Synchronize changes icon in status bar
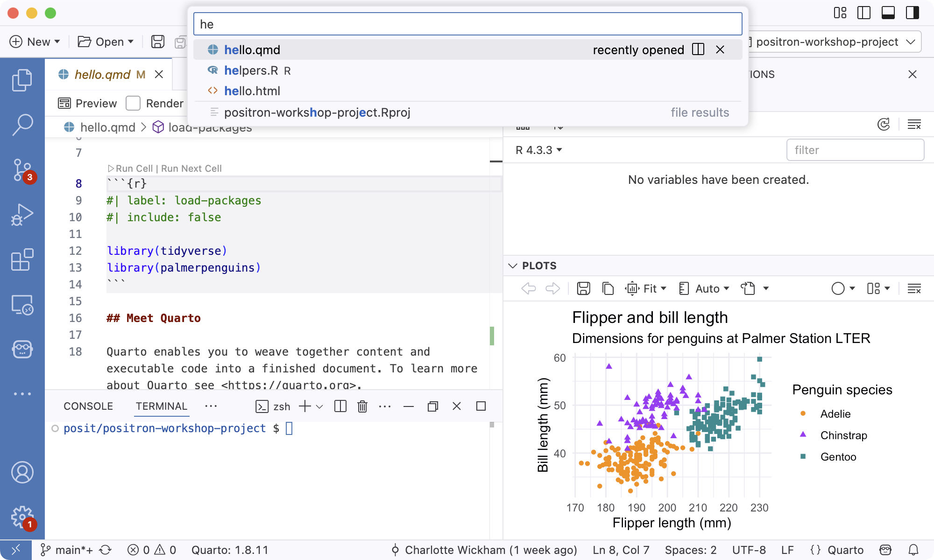The width and height of the screenshot is (934, 560). (x=105, y=550)
